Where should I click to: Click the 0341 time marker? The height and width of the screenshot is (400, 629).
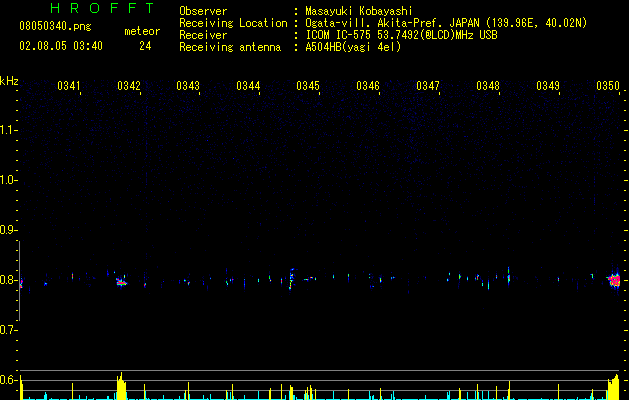pos(69,86)
